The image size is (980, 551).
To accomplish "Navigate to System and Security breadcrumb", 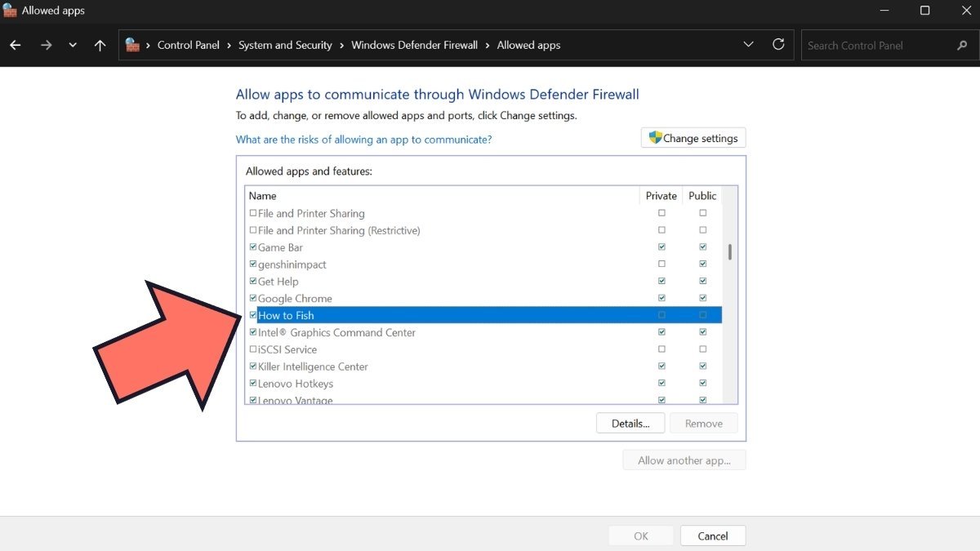I will [285, 45].
